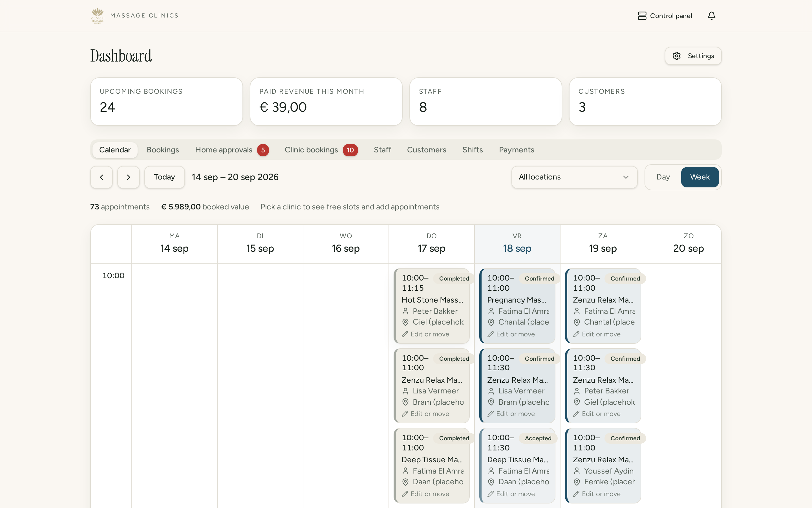The image size is (812, 508).
Task: Click the Accepted status badge on 18 sep
Action: 538,439
